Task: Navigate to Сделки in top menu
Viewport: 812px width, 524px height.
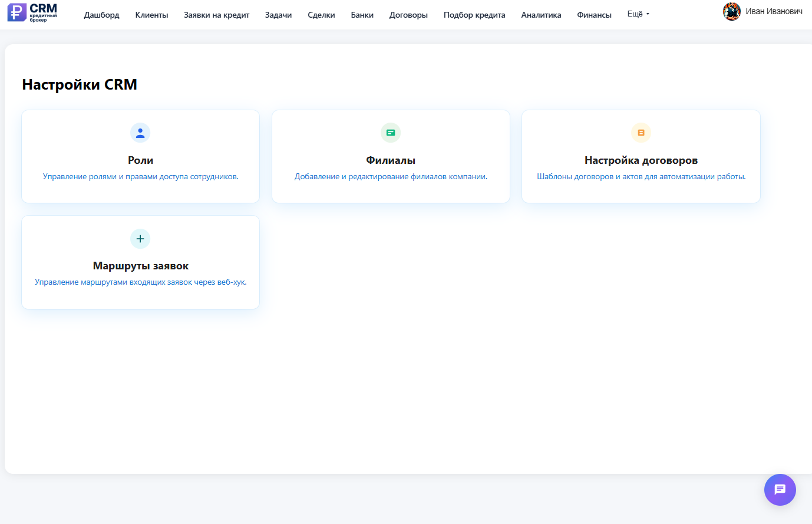Action: 321,15
